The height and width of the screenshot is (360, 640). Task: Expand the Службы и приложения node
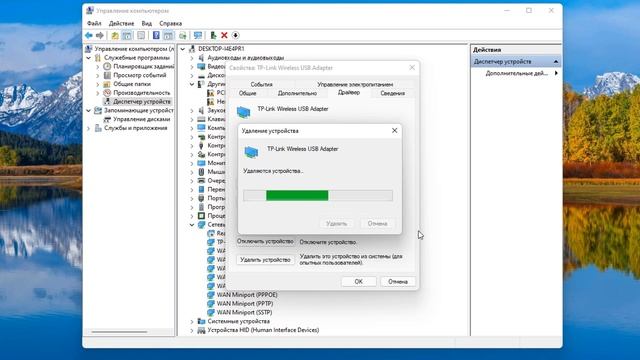[x=89, y=128]
